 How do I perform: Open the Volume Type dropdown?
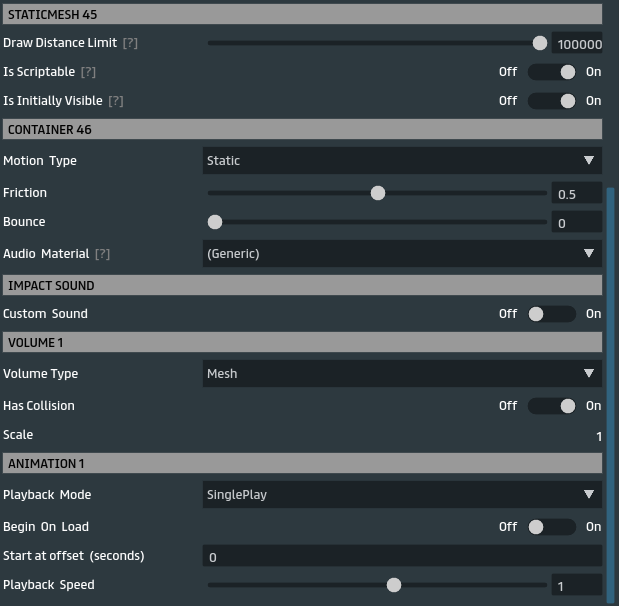pos(402,373)
